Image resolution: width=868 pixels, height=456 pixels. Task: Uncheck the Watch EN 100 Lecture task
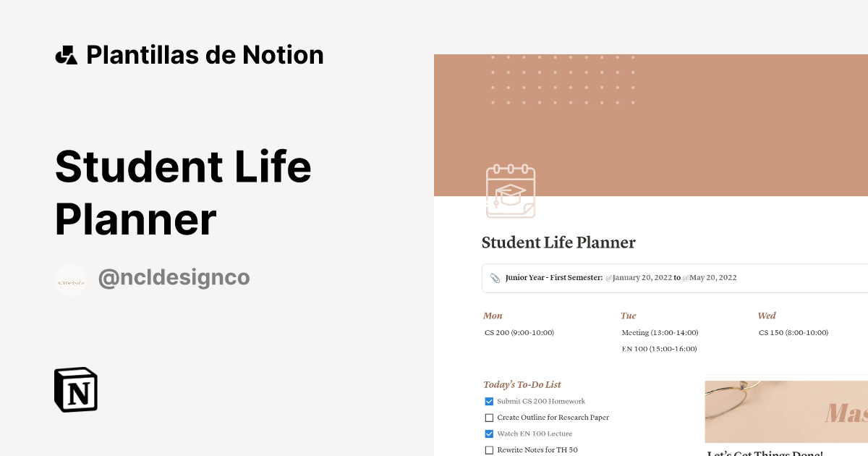(489, 434)
